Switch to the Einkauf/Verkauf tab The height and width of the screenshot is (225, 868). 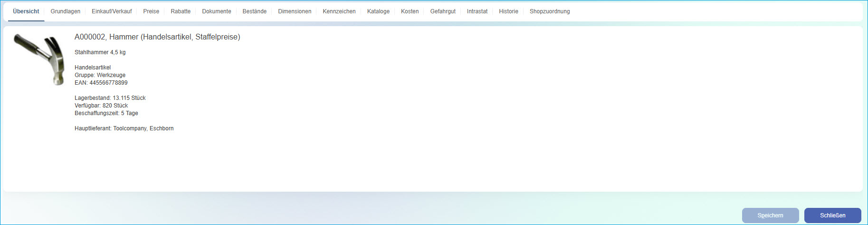point(112,11)
